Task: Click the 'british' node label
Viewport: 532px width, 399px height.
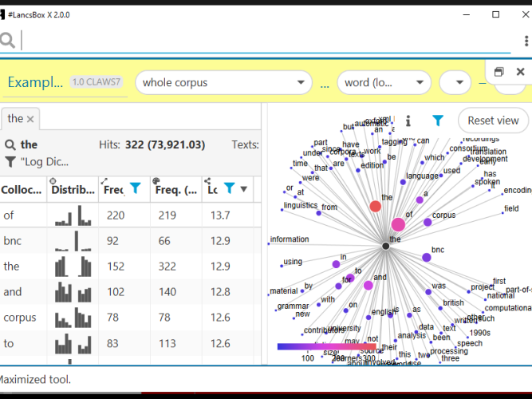Action: (453, 302)
